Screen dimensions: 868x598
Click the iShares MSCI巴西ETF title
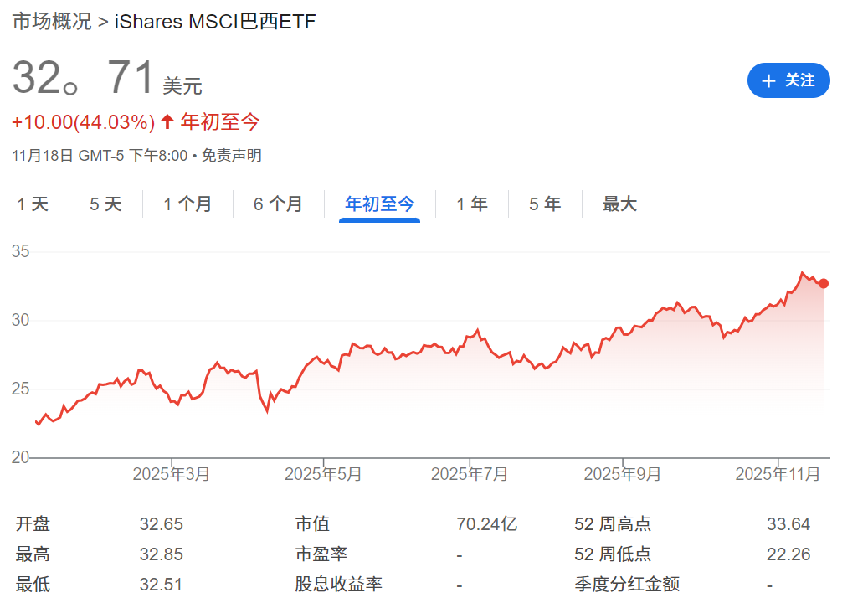213,21
